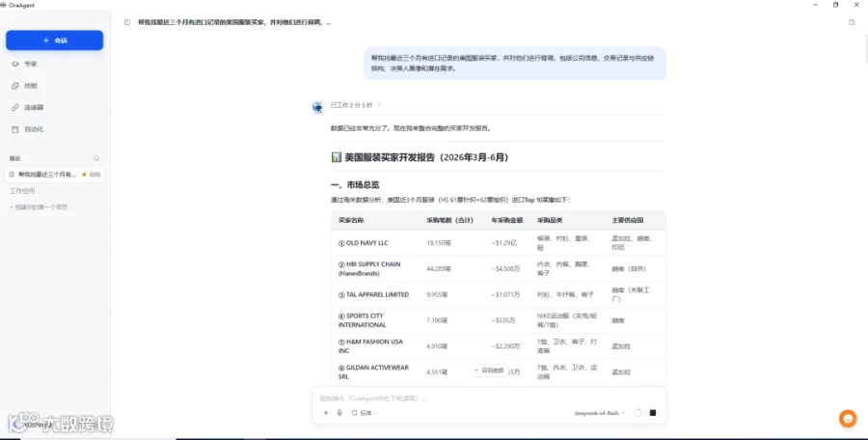This screenshot has height=440, width=868.
Task: Restore down the OraAgent window
Action: (x=835, y=5)
